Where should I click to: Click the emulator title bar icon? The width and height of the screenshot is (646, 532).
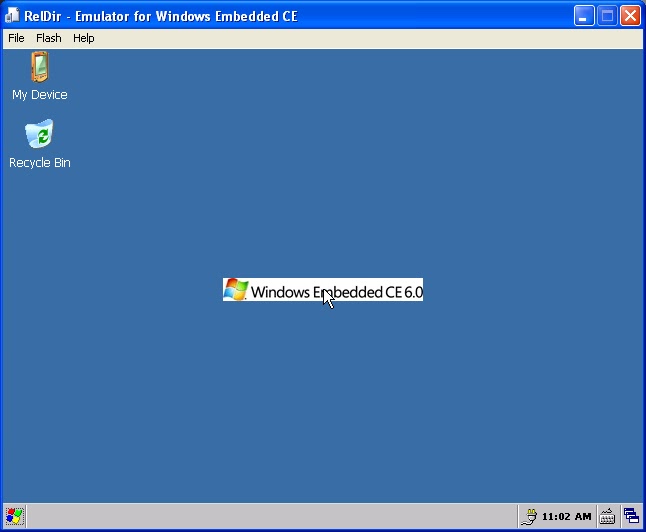point(12,16)
